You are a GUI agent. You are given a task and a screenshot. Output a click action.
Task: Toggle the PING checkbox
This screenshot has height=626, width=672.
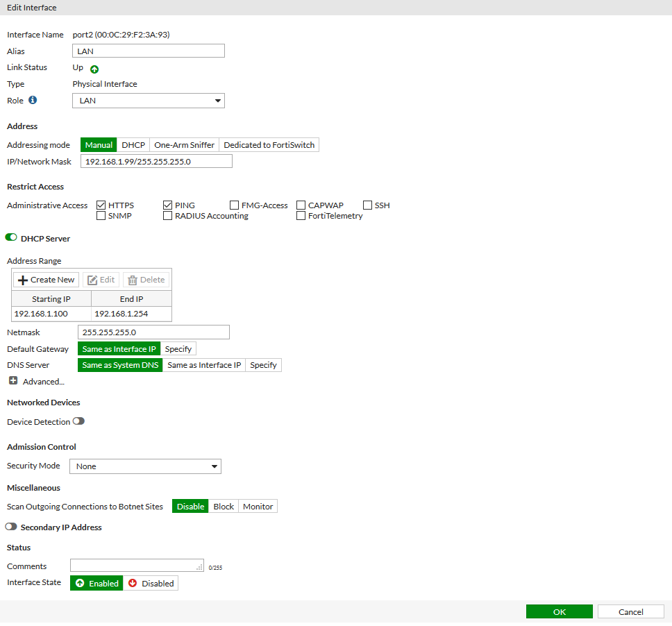tap(167, 205)
